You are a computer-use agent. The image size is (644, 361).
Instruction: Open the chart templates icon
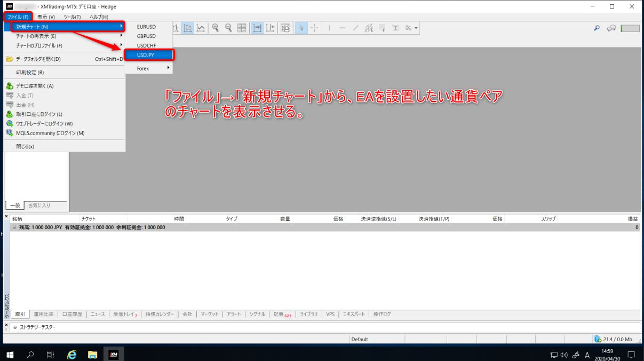point(285,28)
